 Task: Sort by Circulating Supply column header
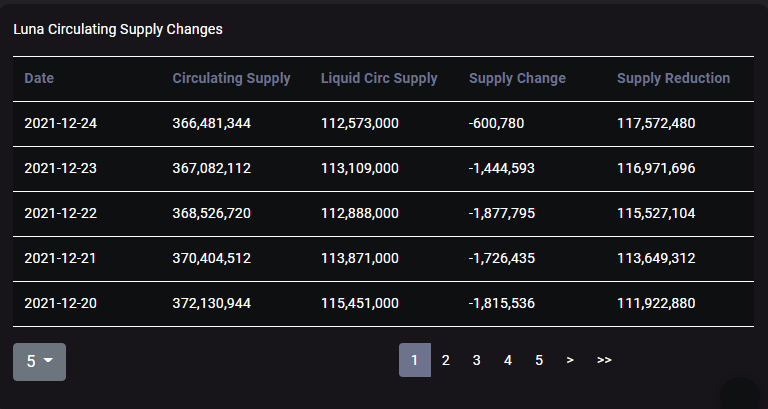231,78
